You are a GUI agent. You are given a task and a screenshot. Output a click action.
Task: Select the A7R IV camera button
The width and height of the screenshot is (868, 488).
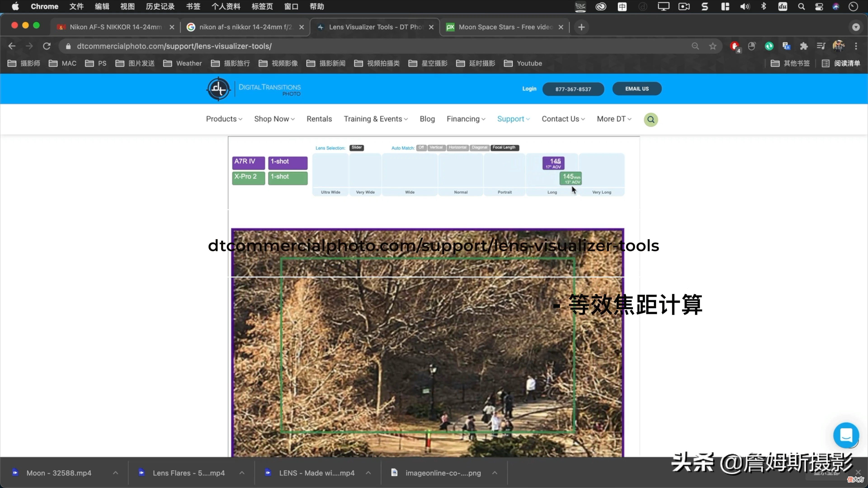click(x=248, y=163)
